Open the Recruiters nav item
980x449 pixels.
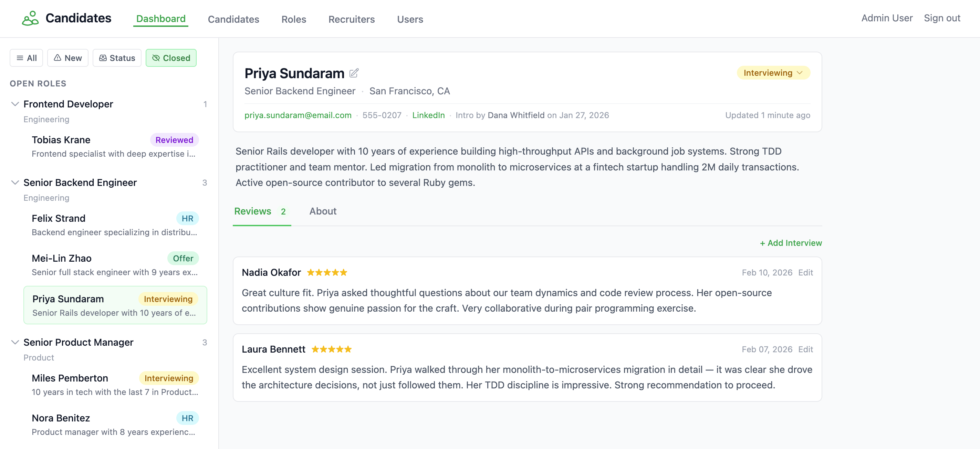coord(351,19)
